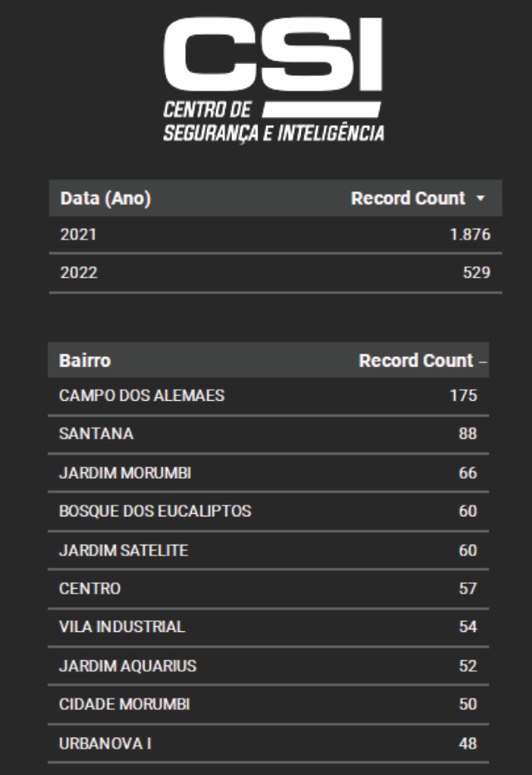Image resolution: width=532 pixels, height=775 pixels.
Task: Click the CSI logo at the top
Action: point(273,79)
